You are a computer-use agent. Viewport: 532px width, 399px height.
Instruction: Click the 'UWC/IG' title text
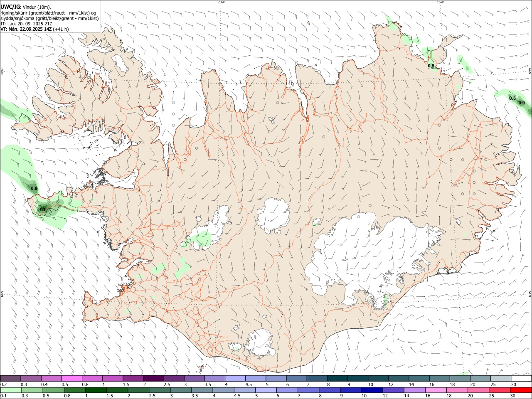[10, 7]
